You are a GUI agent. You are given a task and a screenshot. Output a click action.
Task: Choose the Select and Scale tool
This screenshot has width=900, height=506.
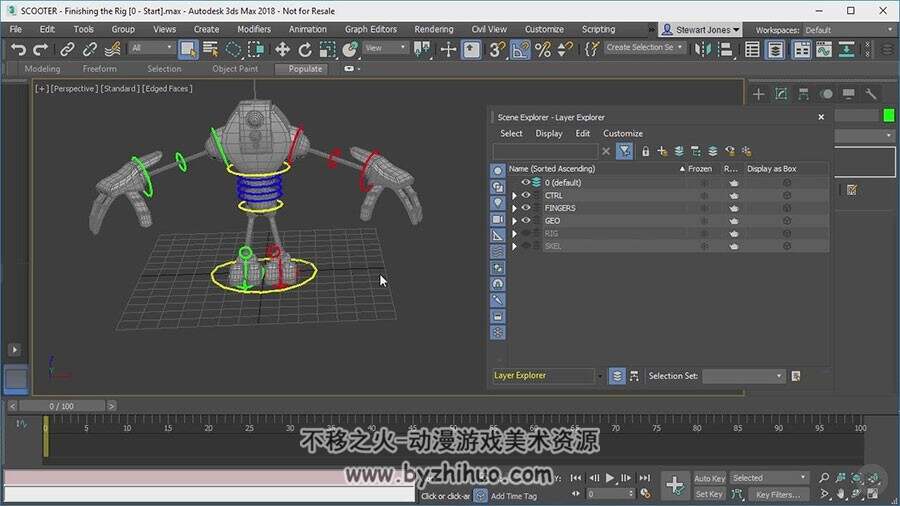point(327,49)
